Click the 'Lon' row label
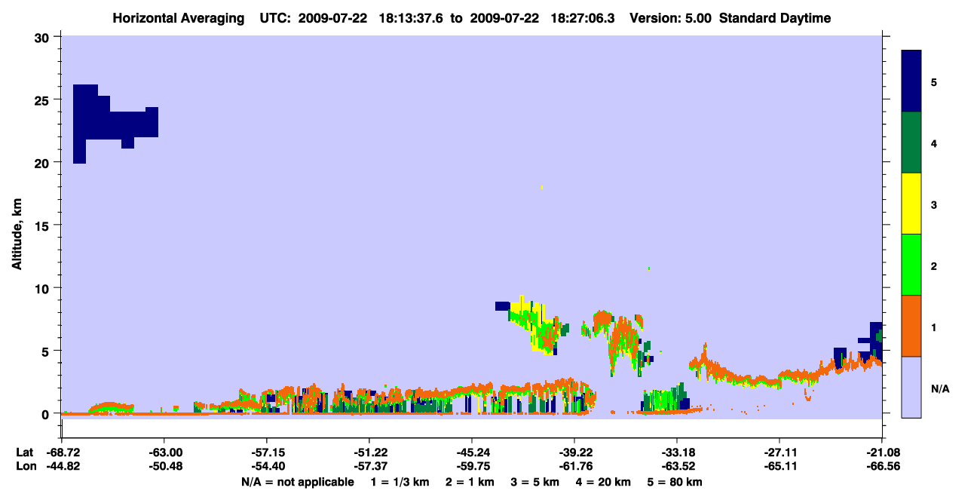The image size is (980, 503). click(25, 466)
